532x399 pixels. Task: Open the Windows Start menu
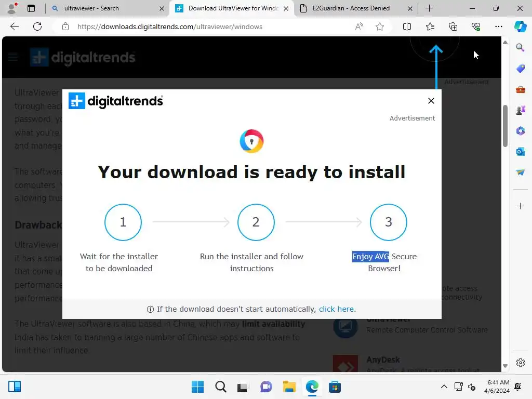[x=197, y=387]
